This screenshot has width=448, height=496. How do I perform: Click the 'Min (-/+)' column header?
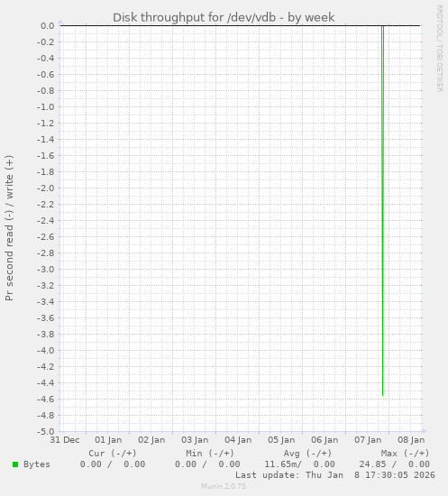tap(210, 454)
